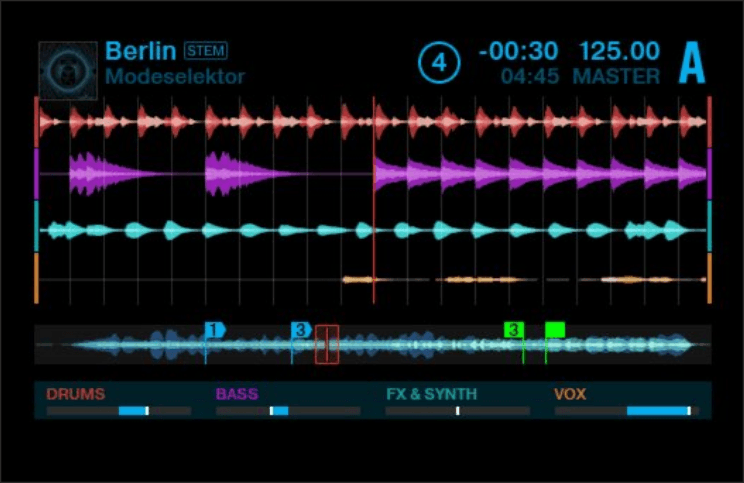The width and height of the screenshot is (744, 483).
Task: Click the FX & SYNTH stem slider
Action: tap(458, 411)
